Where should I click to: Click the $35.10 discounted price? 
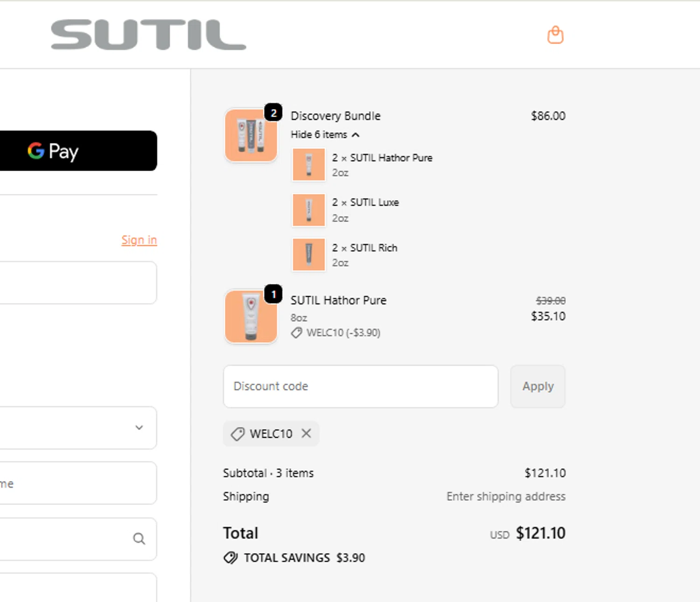tap(548, 316)
